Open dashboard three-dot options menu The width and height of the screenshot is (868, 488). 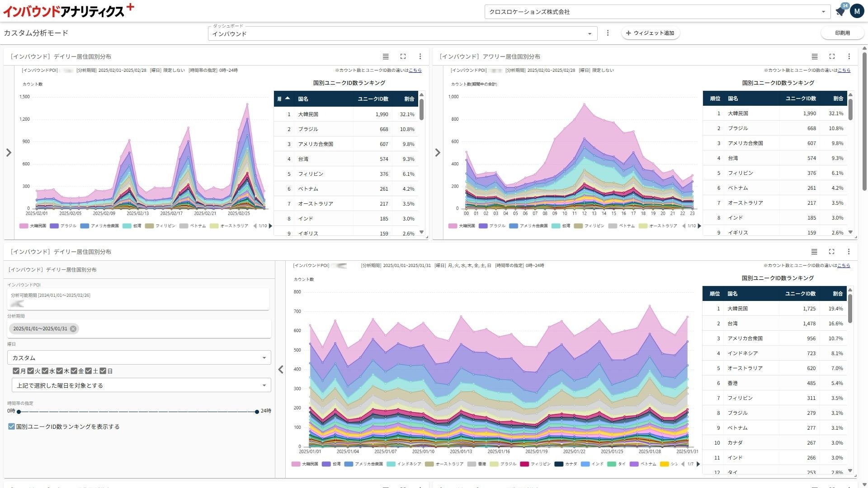pos(608,33)
